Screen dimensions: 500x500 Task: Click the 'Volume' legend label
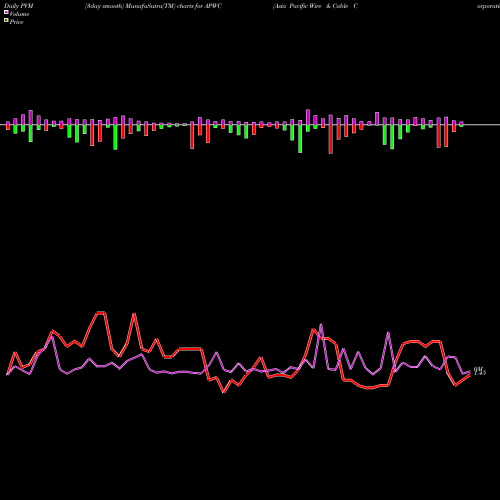pos(19,14)
